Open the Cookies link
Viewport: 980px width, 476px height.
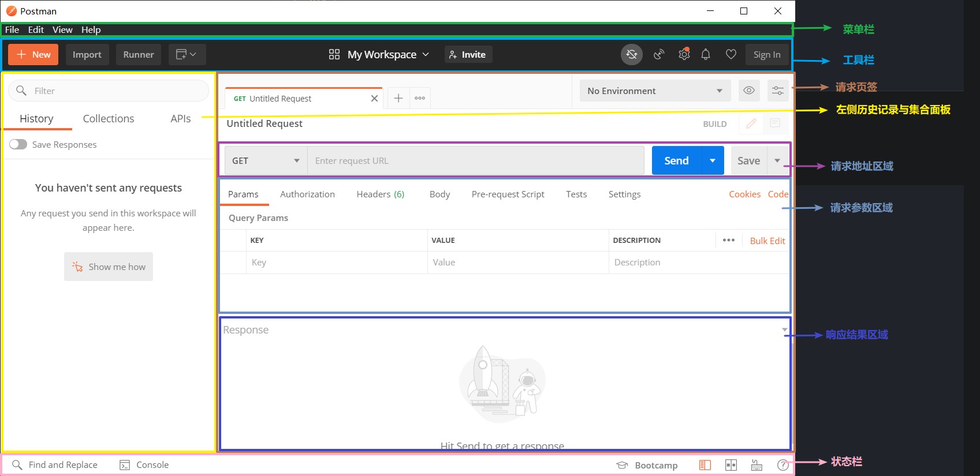(744, 194)
